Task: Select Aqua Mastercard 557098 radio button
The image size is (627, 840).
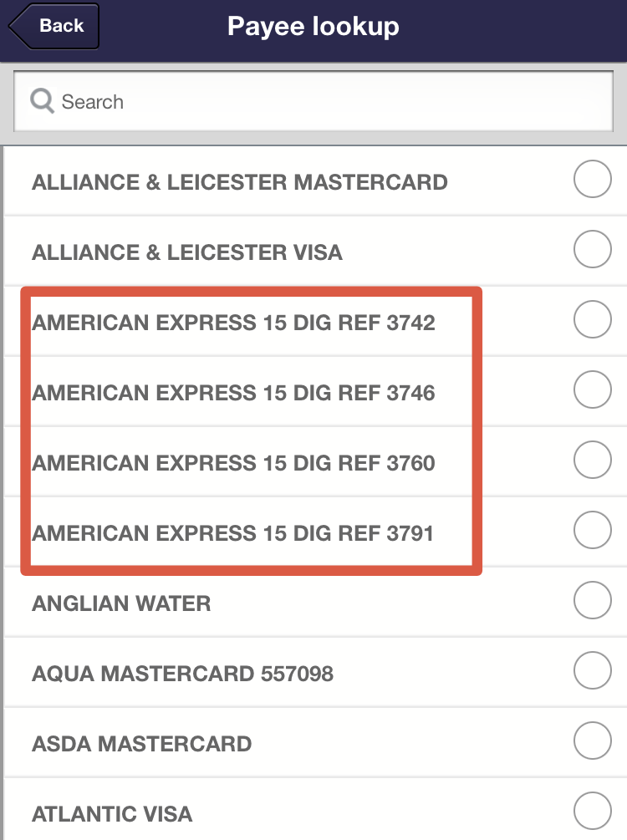Action: click(593, 673)
